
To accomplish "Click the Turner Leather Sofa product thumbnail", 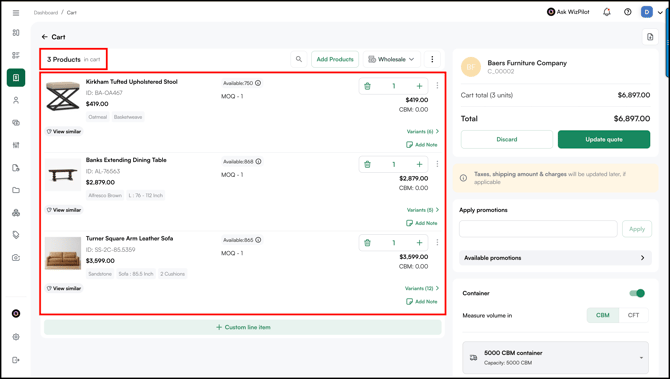I will tap(63, 253).
